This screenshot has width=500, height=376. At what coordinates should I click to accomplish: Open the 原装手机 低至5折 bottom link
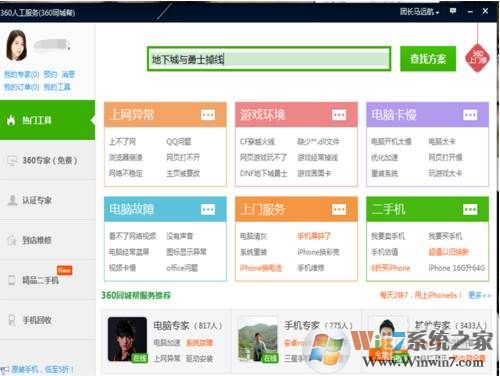42,369
